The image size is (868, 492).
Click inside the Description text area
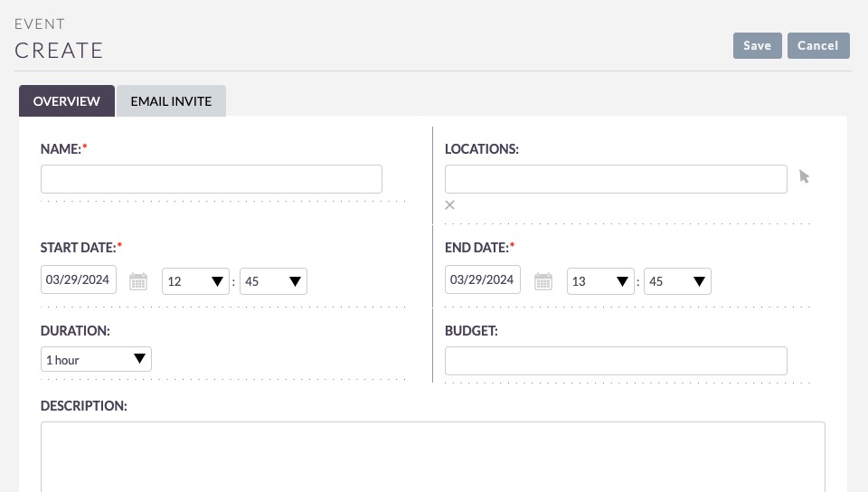click(x=433, y=457)
